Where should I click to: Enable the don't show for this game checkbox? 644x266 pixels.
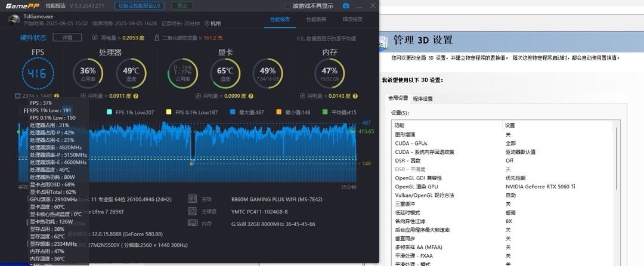289,6
